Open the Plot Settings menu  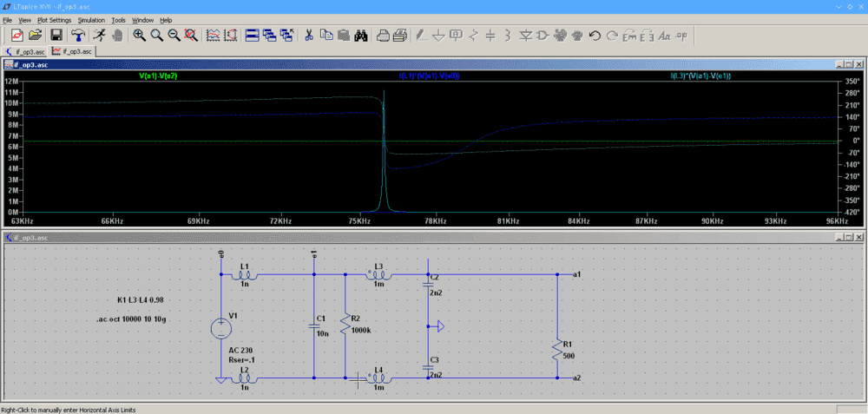(x=54, y=19)
